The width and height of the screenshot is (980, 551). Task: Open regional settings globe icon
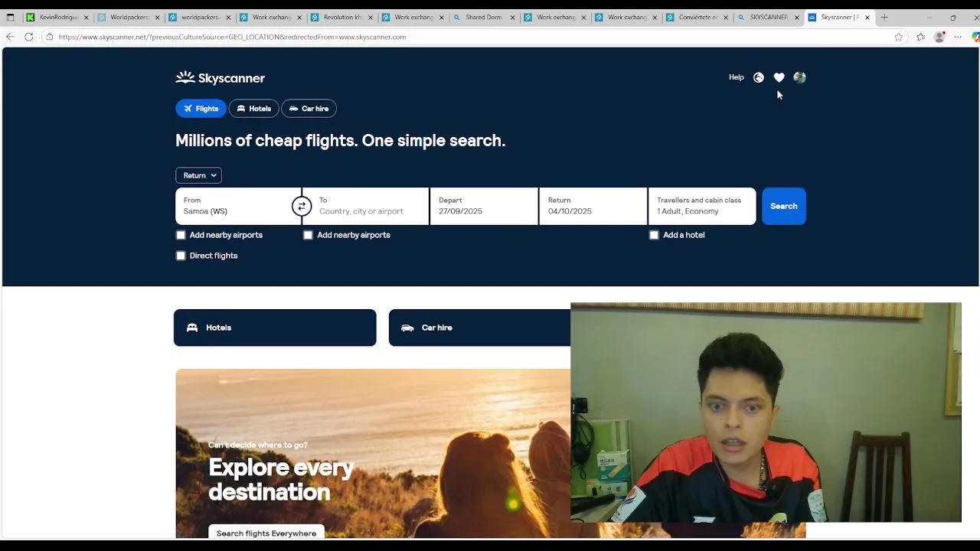coord(759,77)
